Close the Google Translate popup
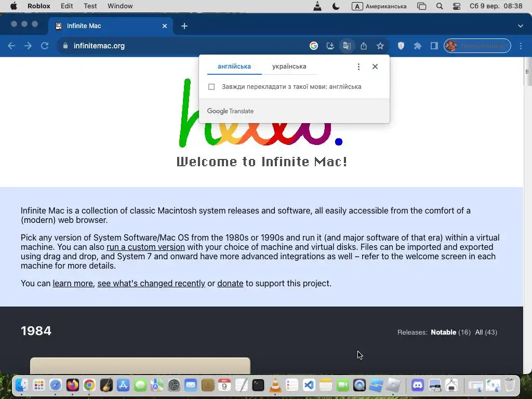This screenshot has height=399, width=532. click(375, 66)
